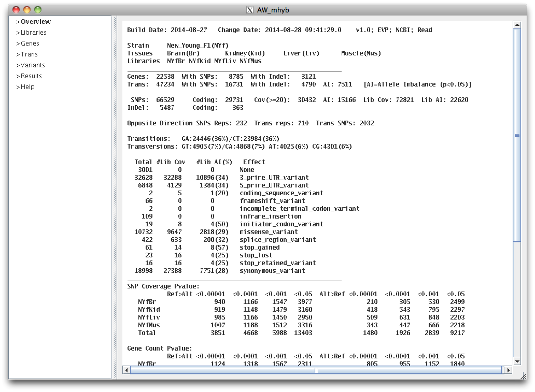Screen dimensions: 535x392
Task: Click the SNP Coverage Pvalue heading
Action: coord(163,286)
